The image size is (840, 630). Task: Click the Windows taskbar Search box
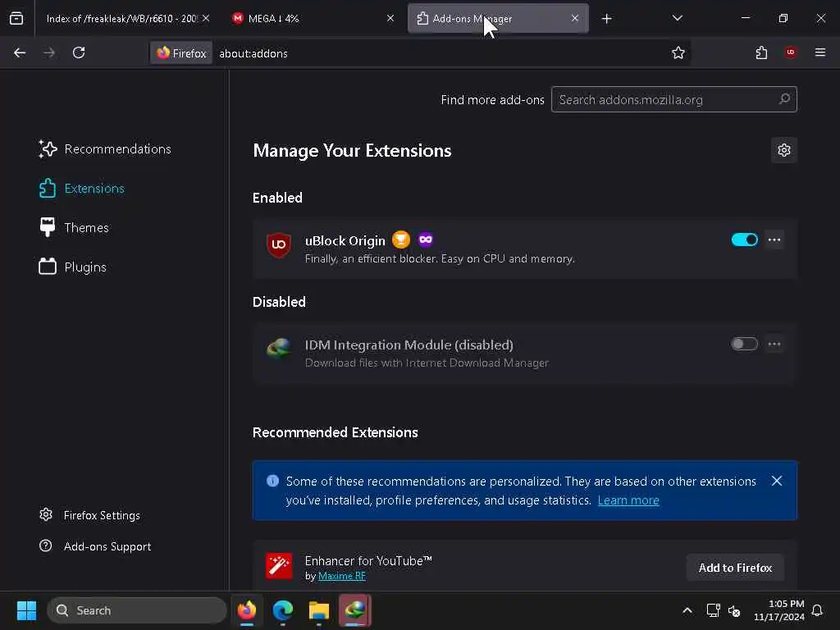137,610
